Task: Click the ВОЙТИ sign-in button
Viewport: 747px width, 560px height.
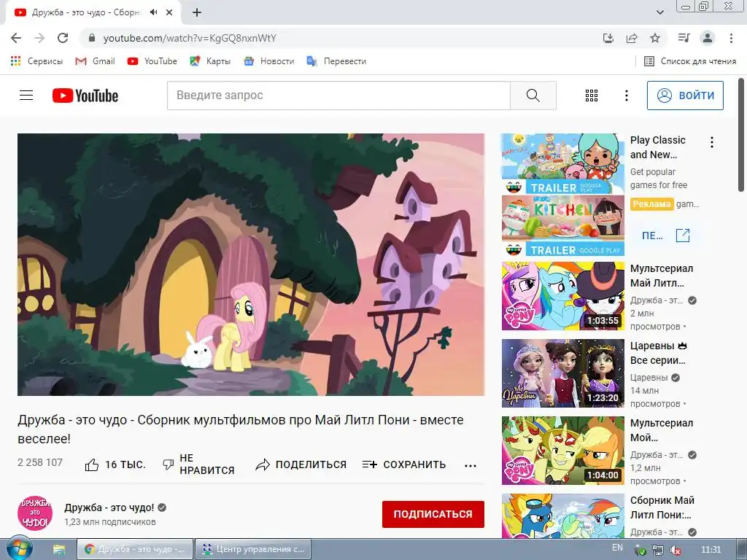Action: coord(685,96)
